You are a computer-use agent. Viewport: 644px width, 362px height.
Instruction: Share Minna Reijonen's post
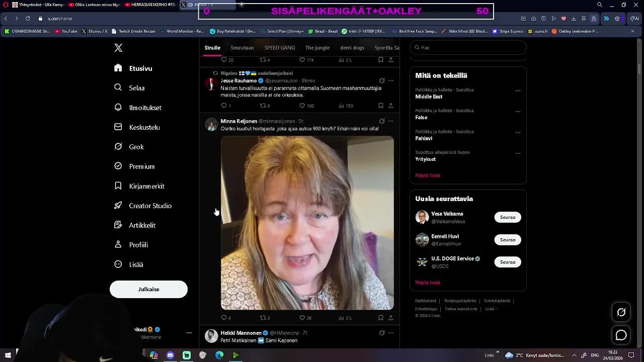[390, 318]
